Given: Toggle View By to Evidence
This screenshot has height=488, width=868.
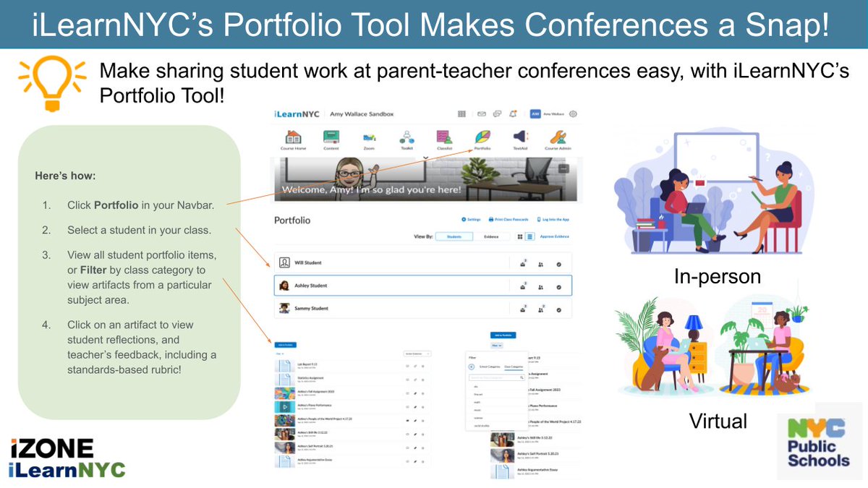Looking at the screenshot, I should tap(493, 236).
